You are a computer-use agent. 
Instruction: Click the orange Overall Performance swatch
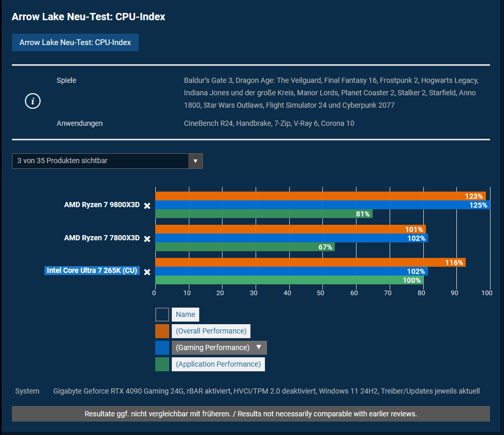point(162,331)
